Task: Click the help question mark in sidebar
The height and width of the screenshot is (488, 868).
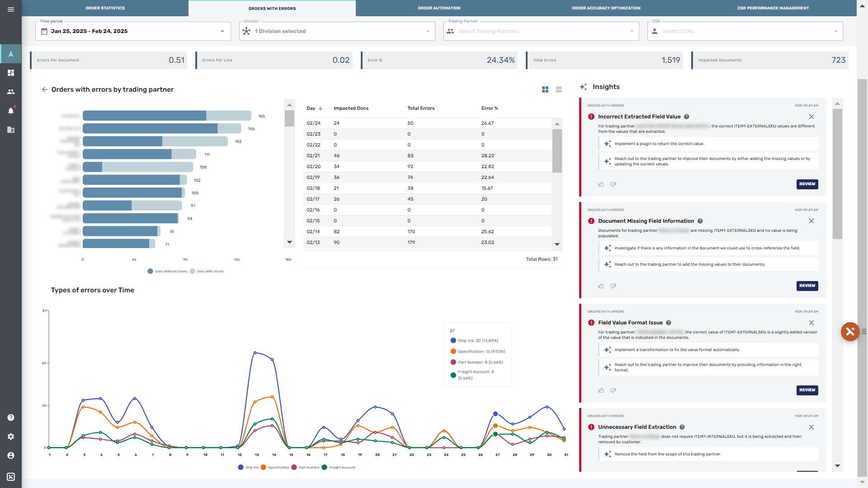Action: point(11,418)
